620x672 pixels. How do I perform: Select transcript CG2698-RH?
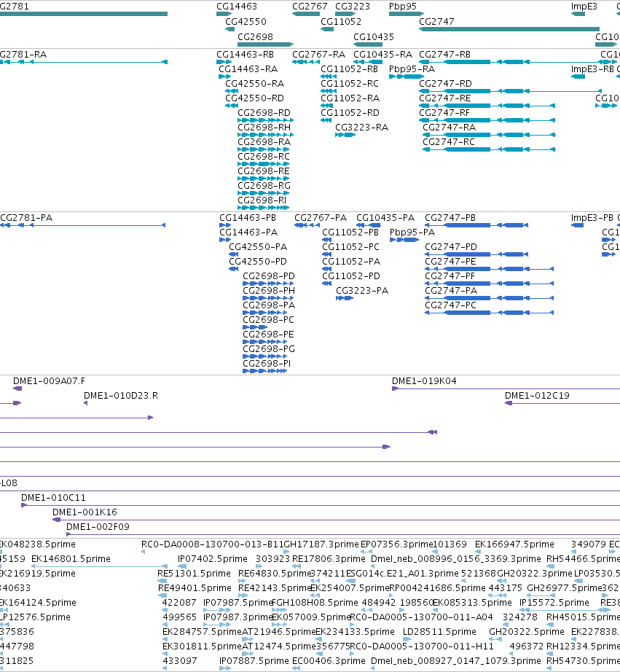(264, 128)
